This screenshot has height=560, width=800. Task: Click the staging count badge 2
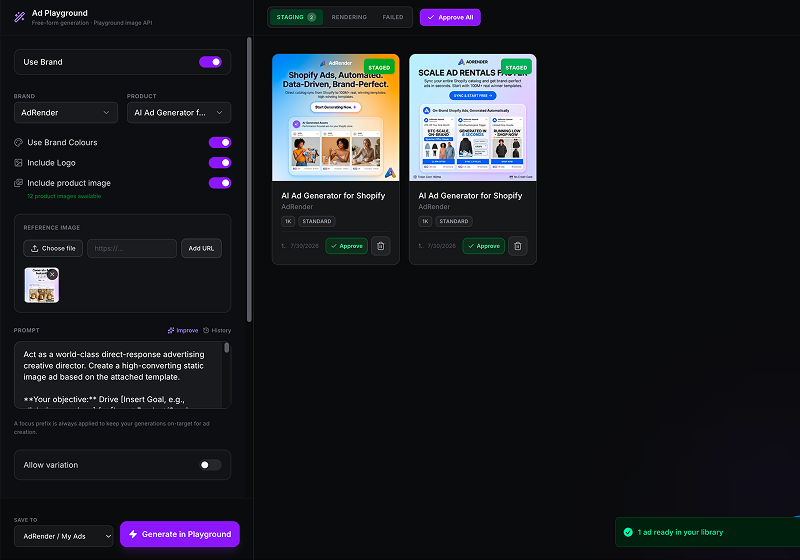pyautogui.click(x=311, y=17)
